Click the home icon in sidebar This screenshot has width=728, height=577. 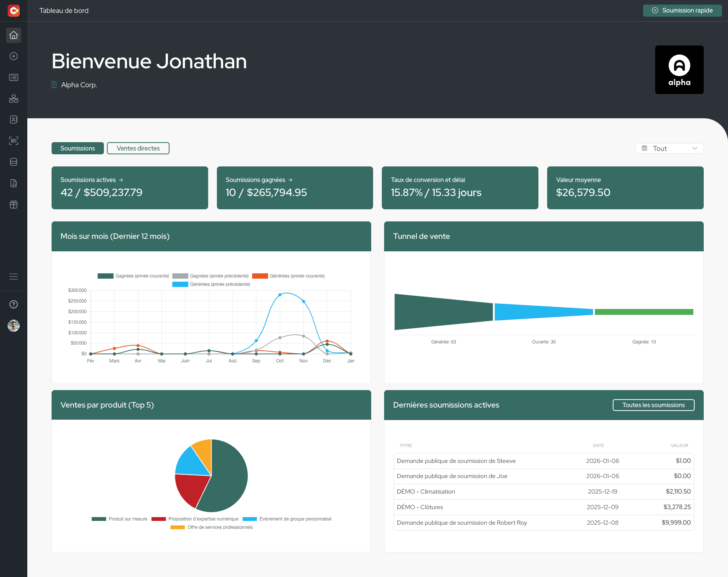coord(14,35)
